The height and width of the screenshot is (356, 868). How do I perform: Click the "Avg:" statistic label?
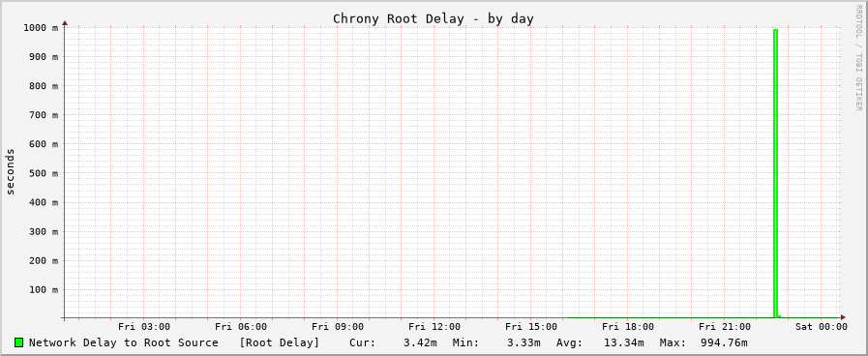click(570, 342)
